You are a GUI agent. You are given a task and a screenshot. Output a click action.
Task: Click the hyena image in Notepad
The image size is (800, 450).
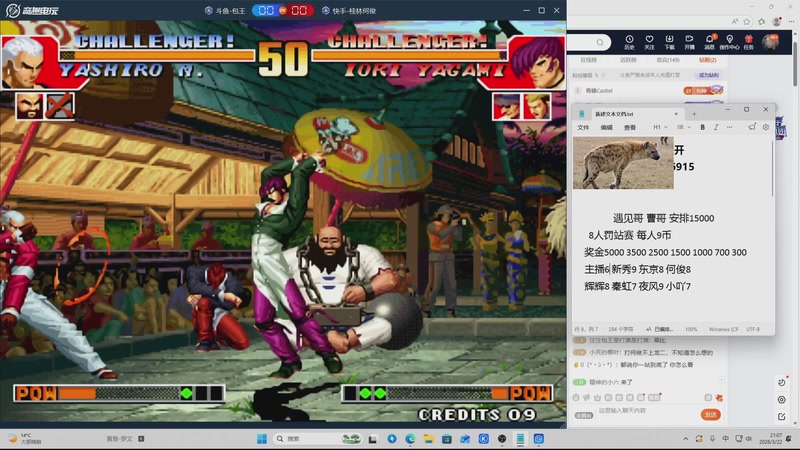pyautogui.click(x=623, y=163)
